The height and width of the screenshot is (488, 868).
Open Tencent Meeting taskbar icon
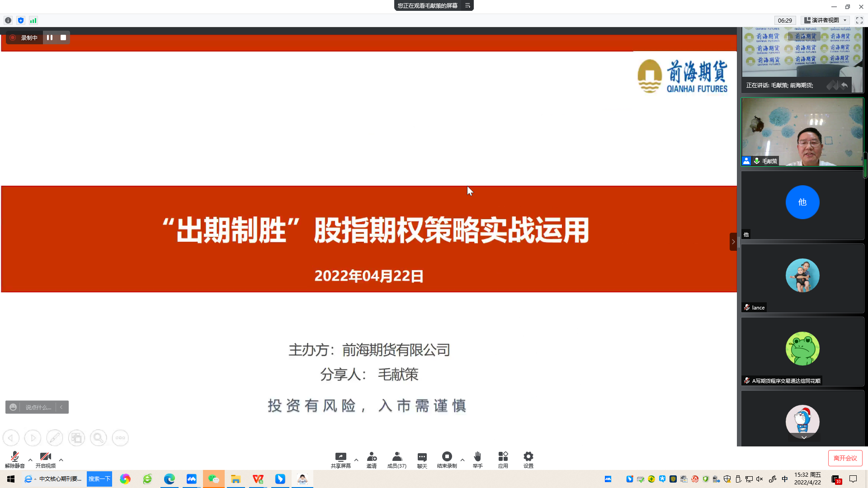point(192,479)
